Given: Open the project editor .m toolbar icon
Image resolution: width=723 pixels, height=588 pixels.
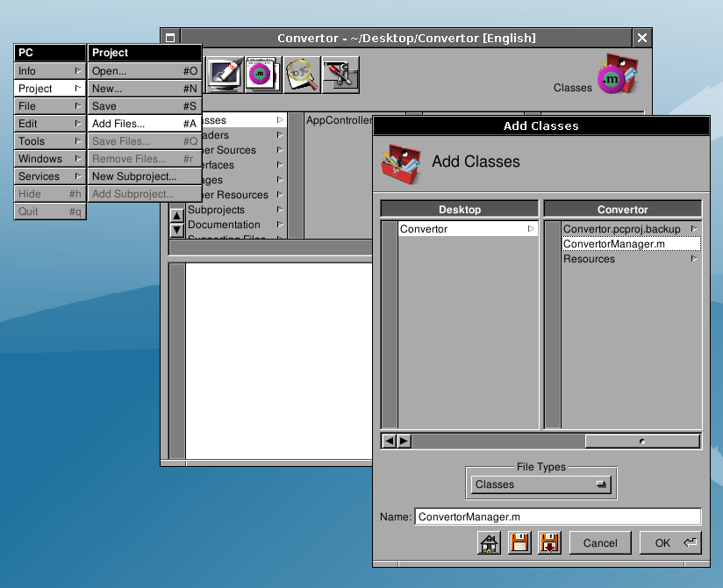Looking at the screenshot, I should click(261, 73).
